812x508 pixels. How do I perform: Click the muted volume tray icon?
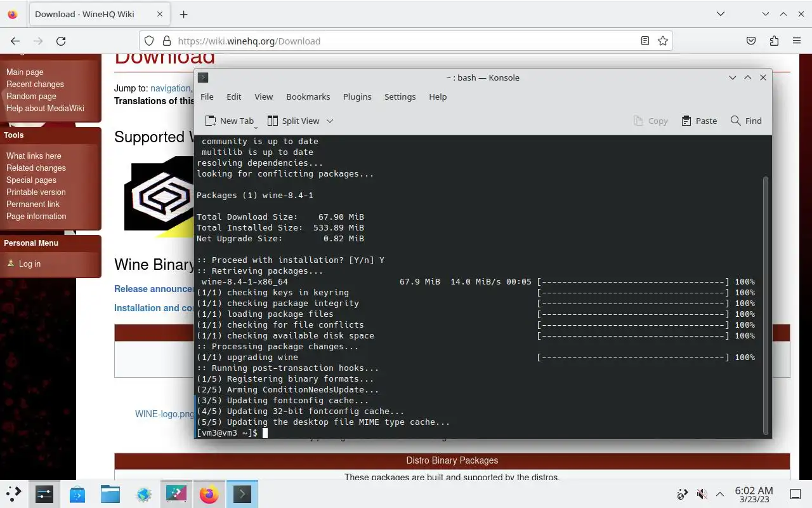coord(702,494)
